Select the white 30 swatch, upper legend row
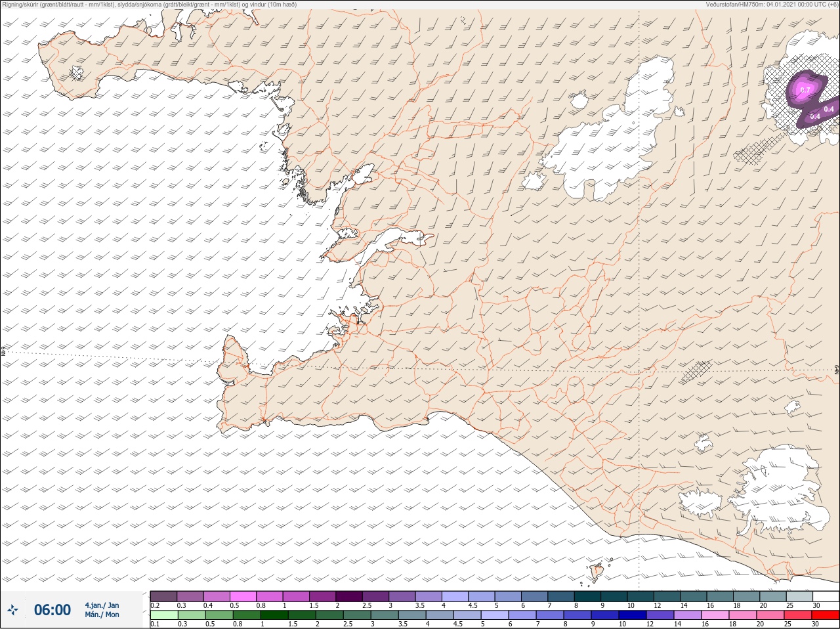Viewport: 840px width, 629px height. click(x=825, y=596)
